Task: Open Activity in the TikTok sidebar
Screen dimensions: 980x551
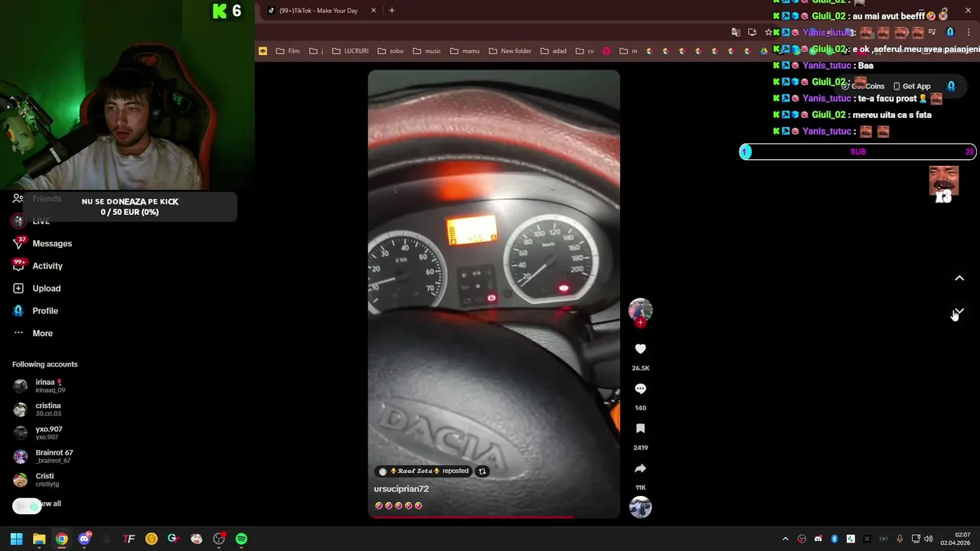Action: tap(47, 266)
